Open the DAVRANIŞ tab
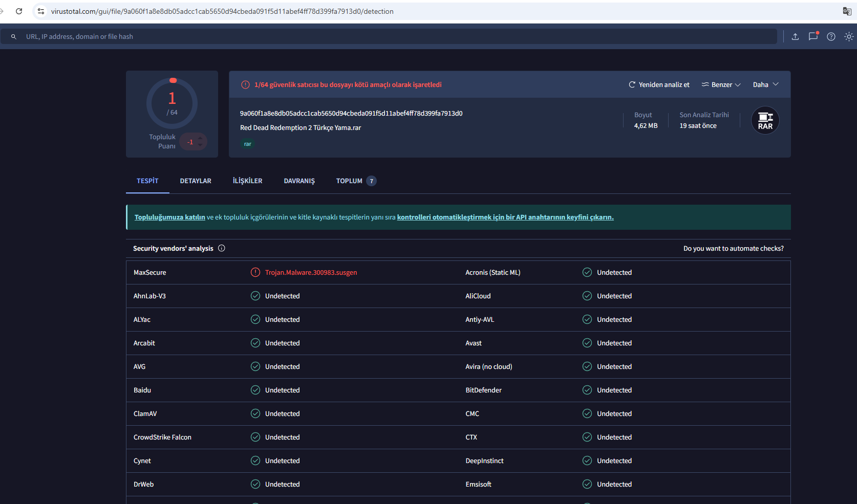The image size is (857, 504). [x=299, y=181]
